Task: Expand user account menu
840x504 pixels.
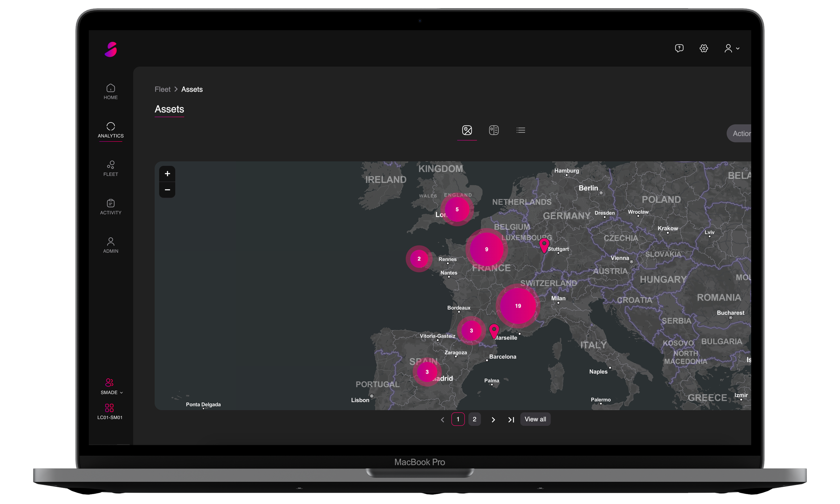Action: [732, 48]
